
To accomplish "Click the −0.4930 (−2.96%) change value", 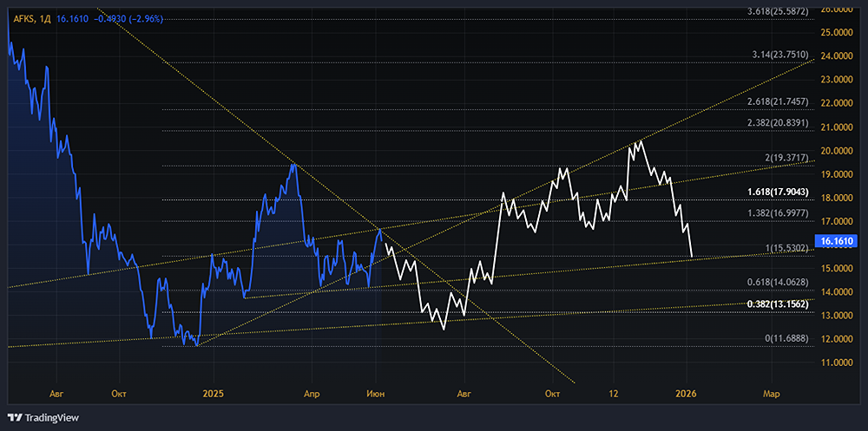I will [x=128, y=19].
